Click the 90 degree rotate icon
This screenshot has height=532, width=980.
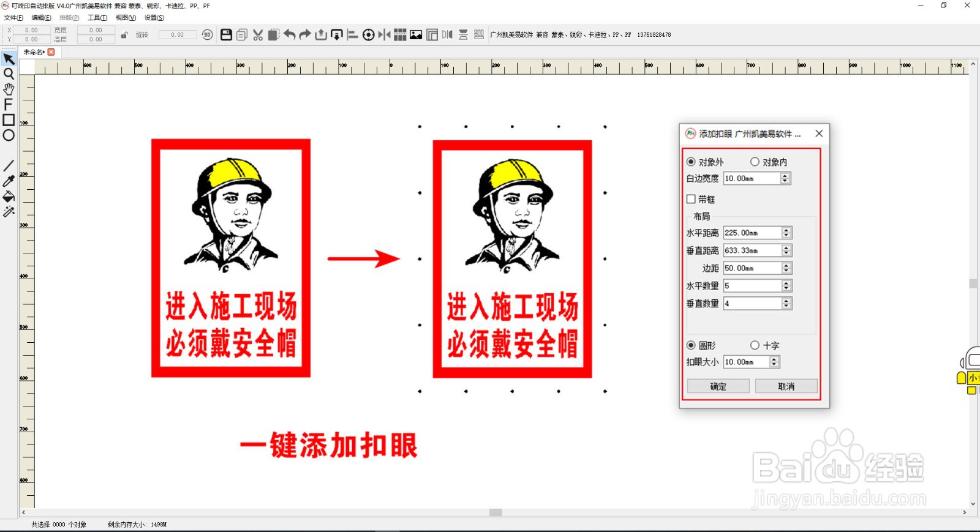coord(208,35)
